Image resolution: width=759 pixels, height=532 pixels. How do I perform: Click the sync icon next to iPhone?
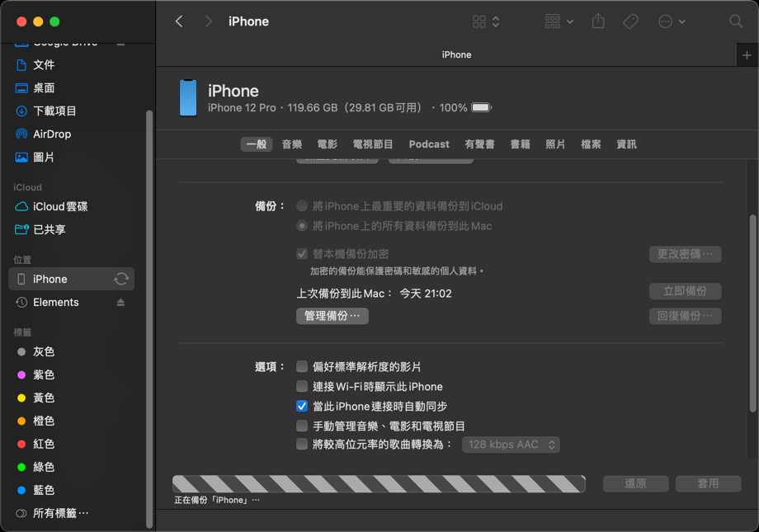(x=121, y=279)
